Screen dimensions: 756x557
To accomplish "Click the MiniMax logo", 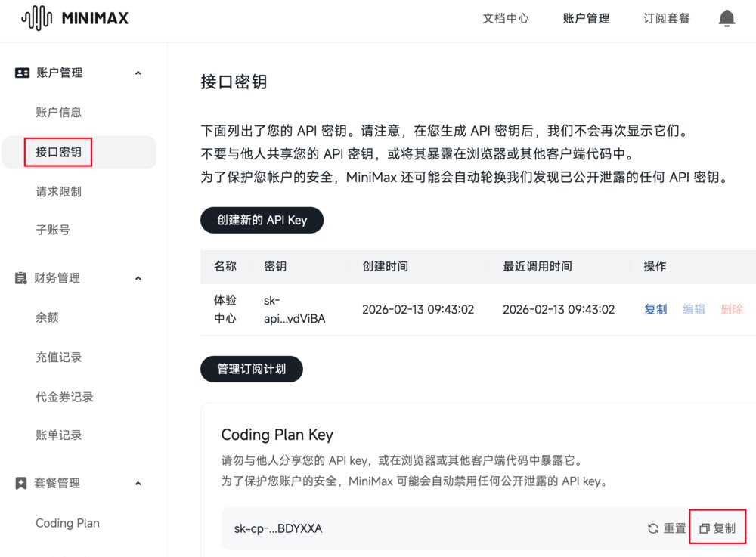I will (x=75, y=18).
